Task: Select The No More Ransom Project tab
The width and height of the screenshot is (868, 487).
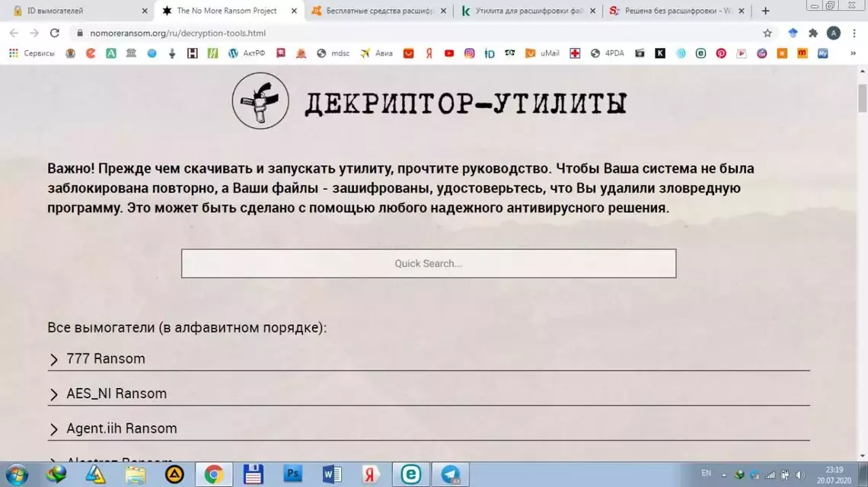Action: pyautogui.click(x=230, y=11)
